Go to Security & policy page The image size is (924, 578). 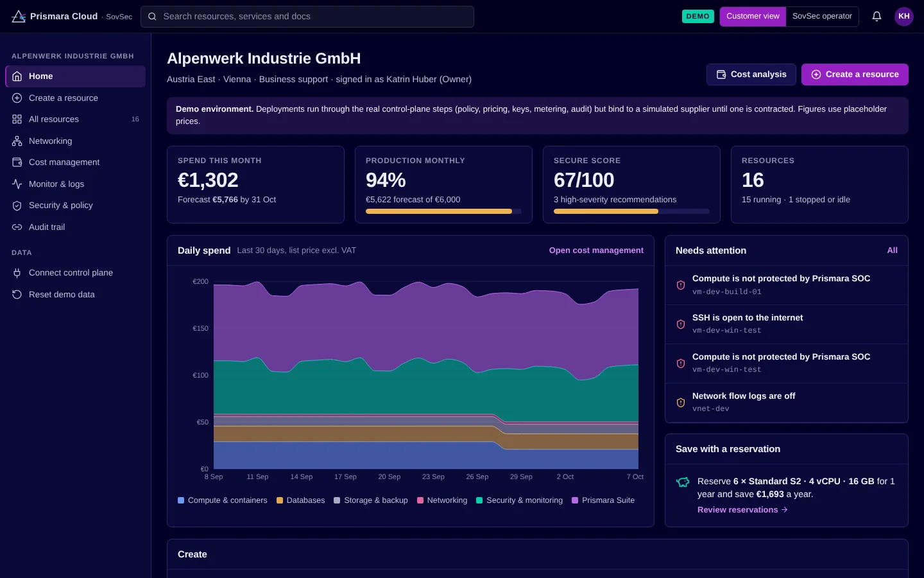[76, 206]
